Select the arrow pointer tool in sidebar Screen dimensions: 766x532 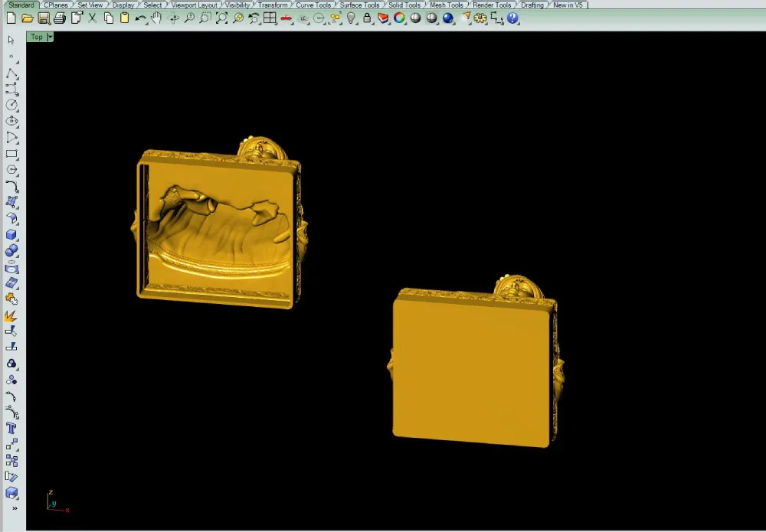click(11, 41)
